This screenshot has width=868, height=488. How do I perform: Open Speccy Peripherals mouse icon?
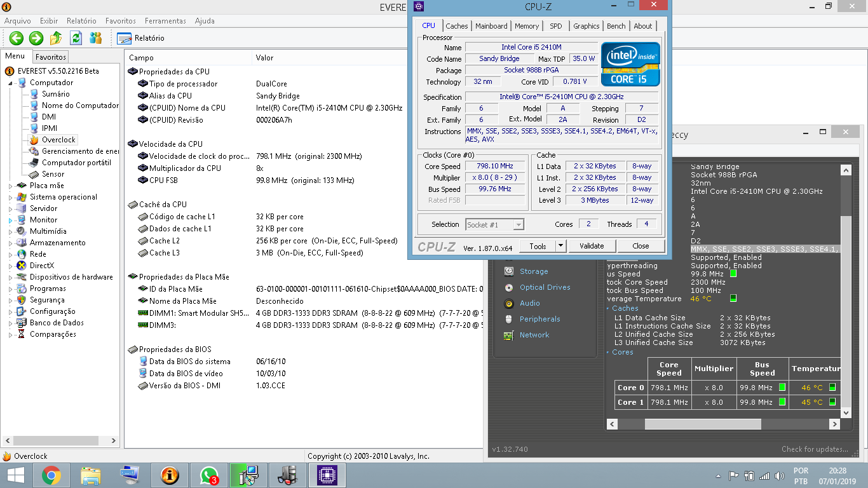tap(509, 319)
